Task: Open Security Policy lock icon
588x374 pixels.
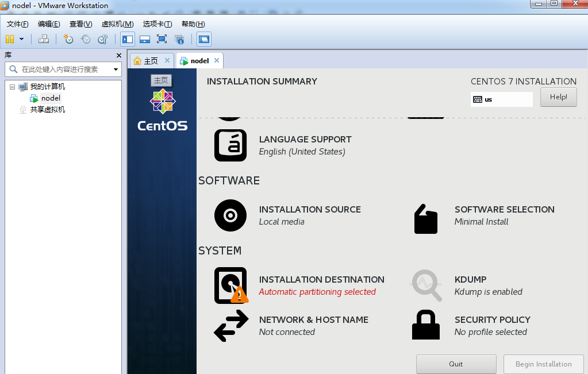Action: coord(426,325)
